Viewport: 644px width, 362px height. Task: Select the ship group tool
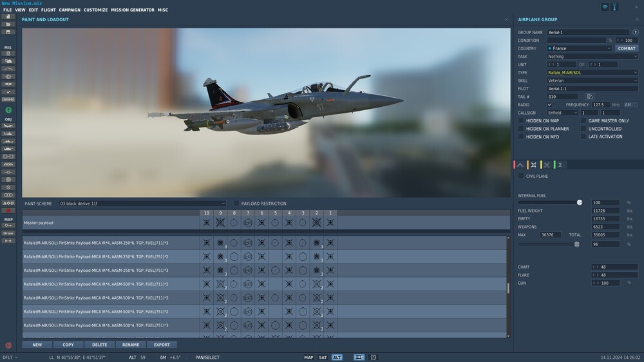click(x=8, y=141)
